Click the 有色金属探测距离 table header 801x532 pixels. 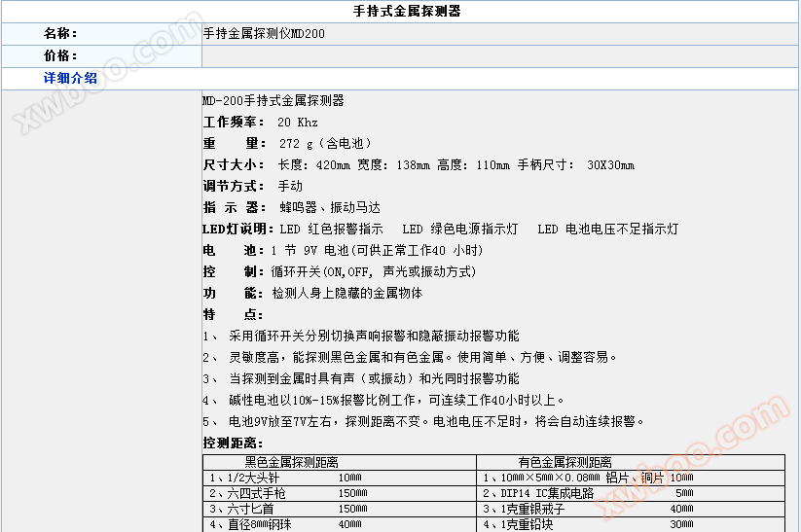[x=564, y=463]
